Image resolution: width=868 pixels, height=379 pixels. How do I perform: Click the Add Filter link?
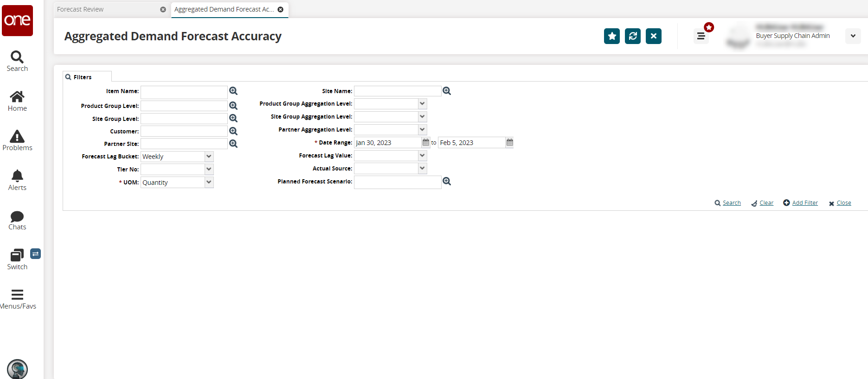[x=801, y=203]
